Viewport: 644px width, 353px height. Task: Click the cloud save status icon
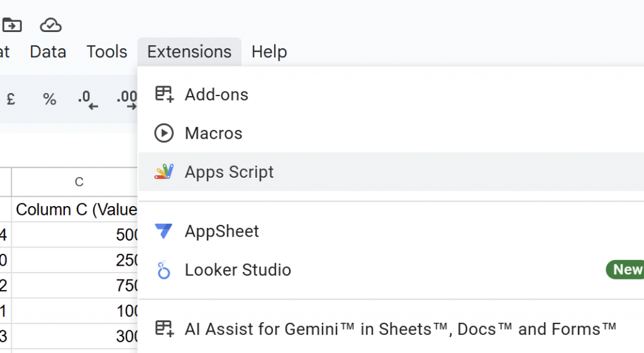(50, 25)
